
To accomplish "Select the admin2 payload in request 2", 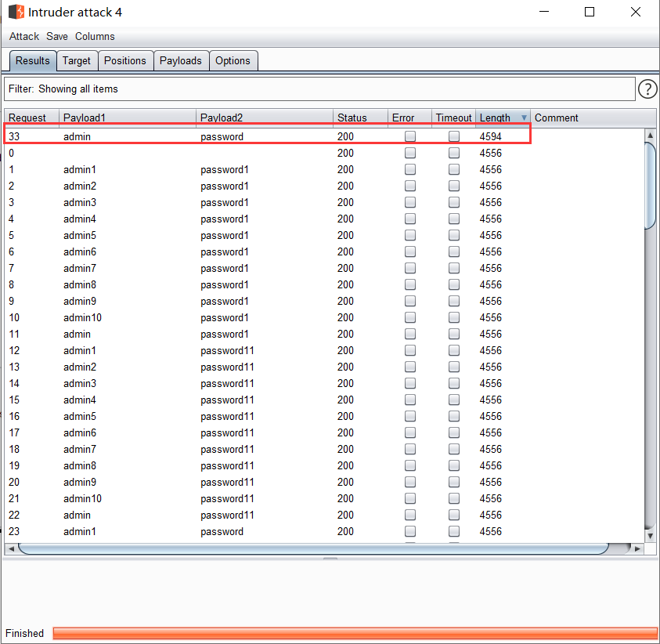I will [80, 186].
